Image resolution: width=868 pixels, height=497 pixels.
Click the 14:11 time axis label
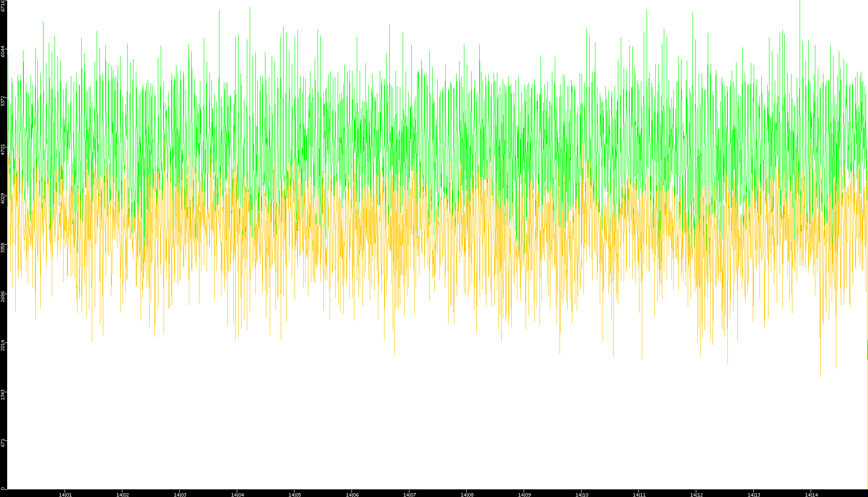click(639, 495)
